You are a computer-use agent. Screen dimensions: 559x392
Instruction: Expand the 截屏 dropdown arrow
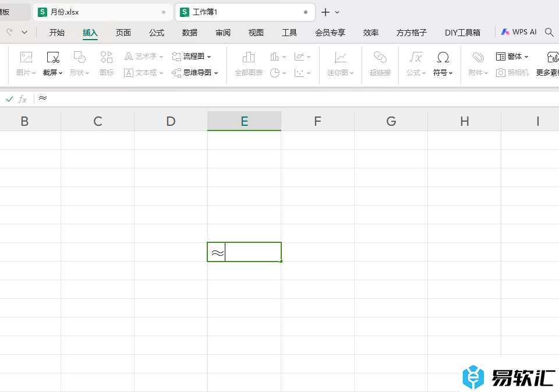coord(61,73)
